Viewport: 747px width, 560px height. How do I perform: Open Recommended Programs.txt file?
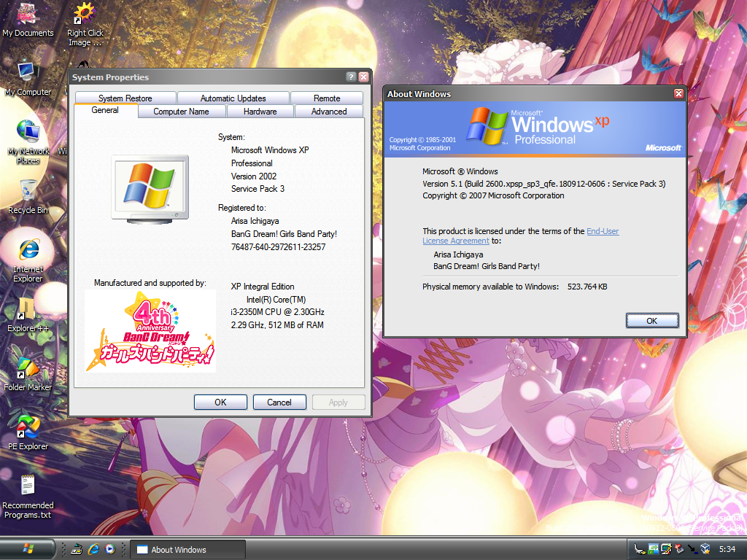28,497
